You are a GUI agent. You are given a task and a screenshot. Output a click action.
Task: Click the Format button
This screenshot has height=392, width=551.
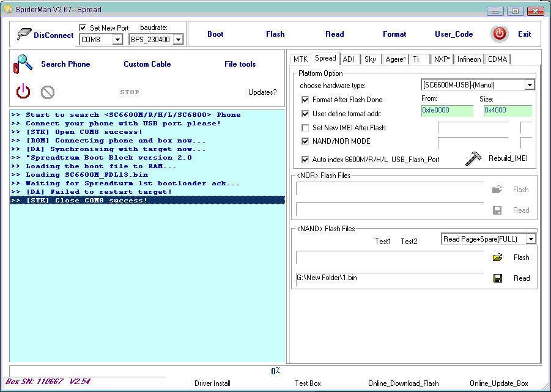[x=394, y=34]
